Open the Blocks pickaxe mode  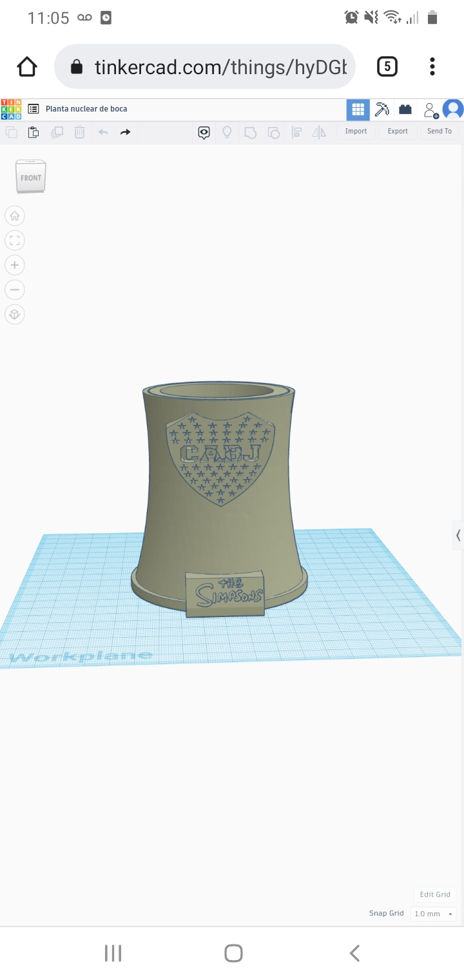tap(382, 110)
